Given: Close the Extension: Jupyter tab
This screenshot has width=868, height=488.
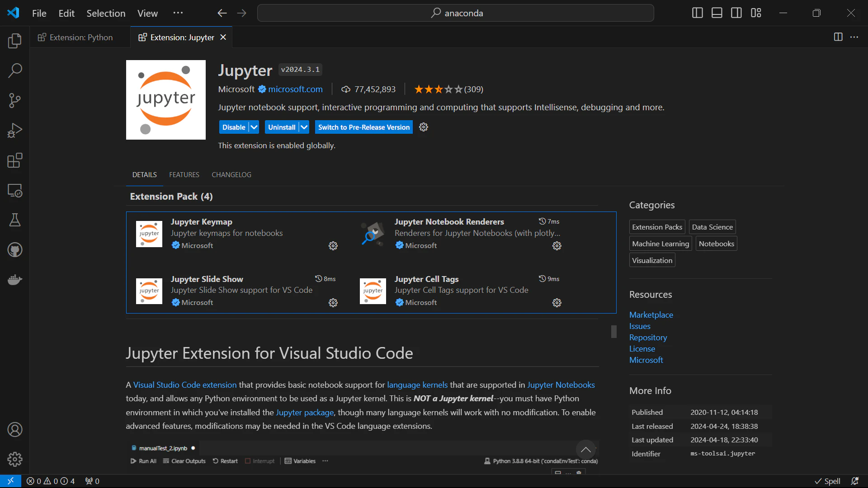Looking at the screenshot, I should pyautogui.click(x=223, y=38).
